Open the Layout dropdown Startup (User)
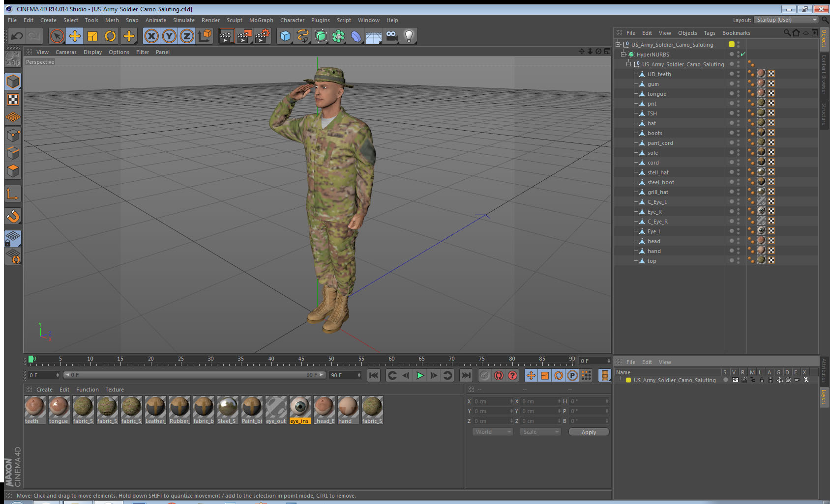The height and width of the screenshot is (504, 830). 786,20
